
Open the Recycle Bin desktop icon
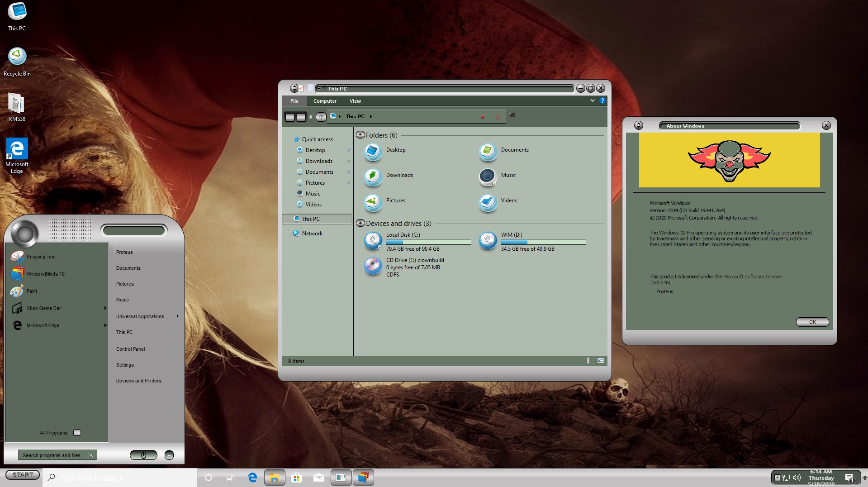(17, 62)
